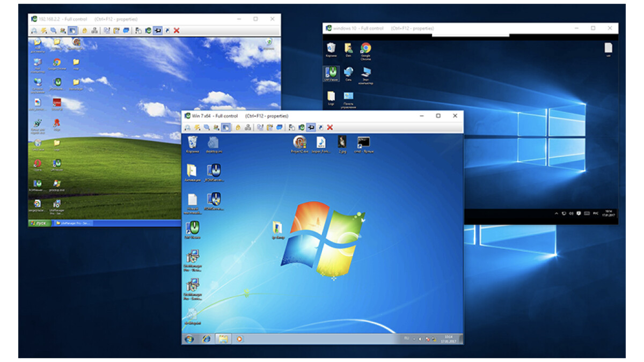Click the volume speaker icon in Windows 7 tray
The image size is (644, 362).
pyautogui.click(x=420, y=339)
